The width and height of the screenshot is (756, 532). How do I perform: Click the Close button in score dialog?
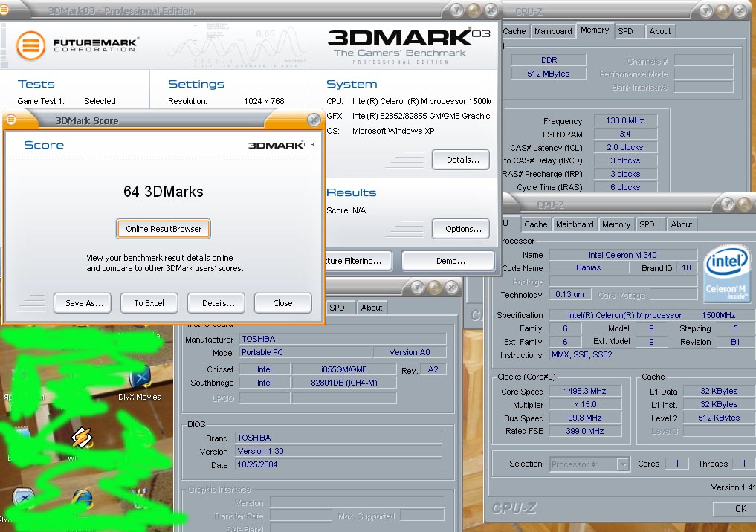pyautogui.click(x=283, y=303)
